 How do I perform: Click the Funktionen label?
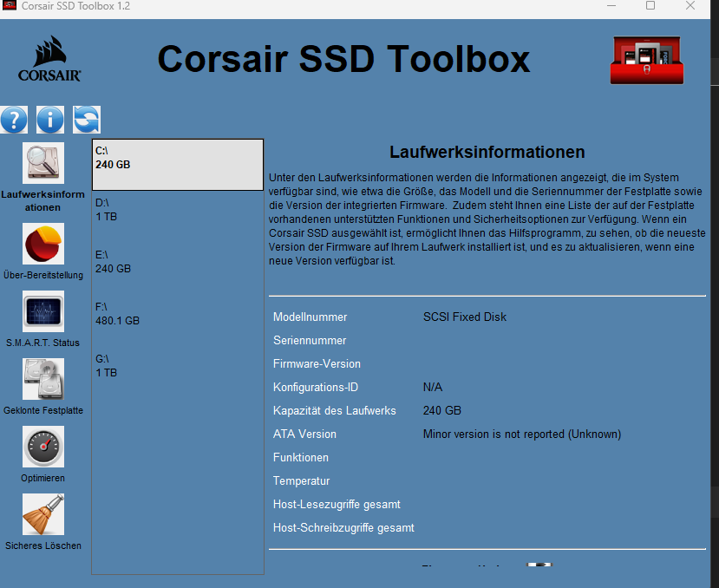[x=301, y=457]
